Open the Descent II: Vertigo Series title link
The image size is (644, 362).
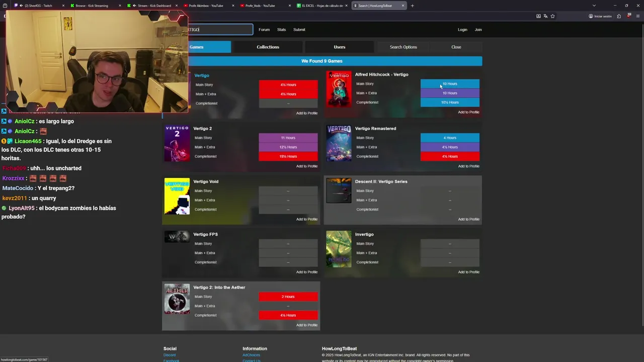tap(381, 182)
